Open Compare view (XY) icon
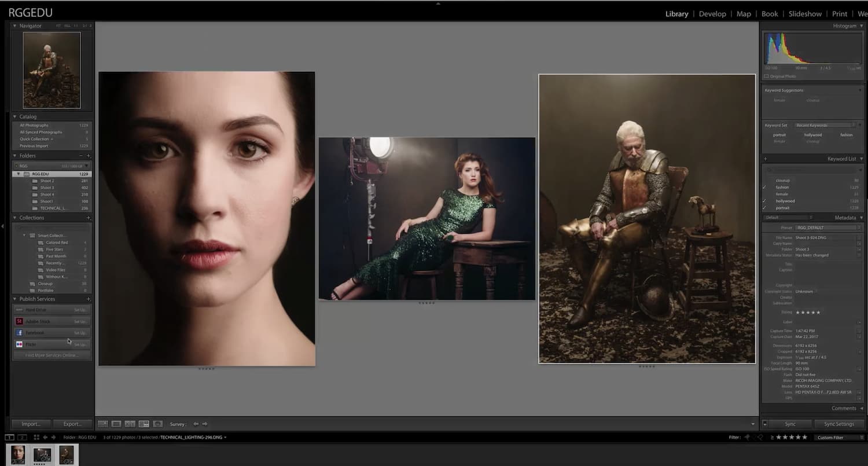This screenshot has height=466, width=868. pos(130,424)
